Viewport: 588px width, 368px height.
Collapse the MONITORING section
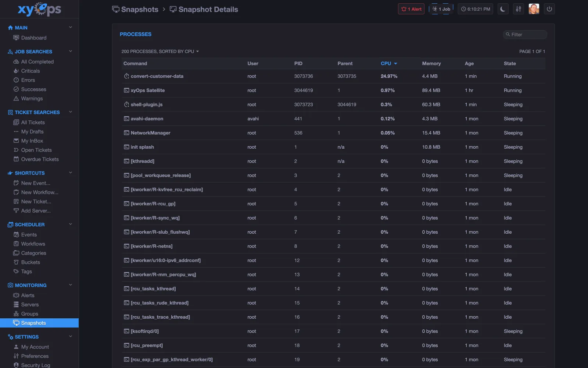click(71, 285)
